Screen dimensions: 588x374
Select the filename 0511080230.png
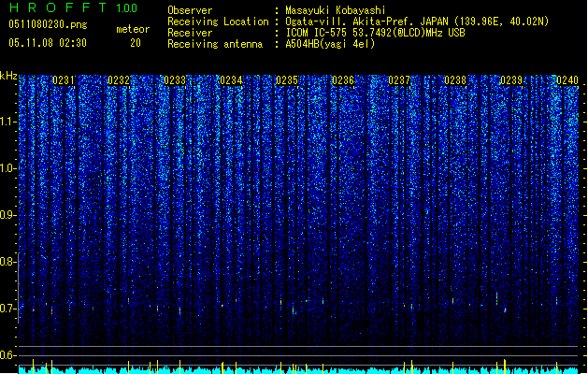pyautogui.click(x=48, y=24)
